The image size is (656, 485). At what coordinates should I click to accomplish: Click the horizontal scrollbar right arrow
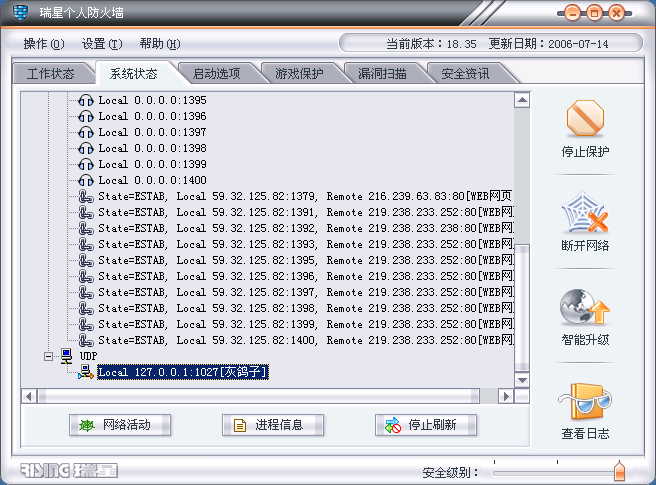point(506,396)
